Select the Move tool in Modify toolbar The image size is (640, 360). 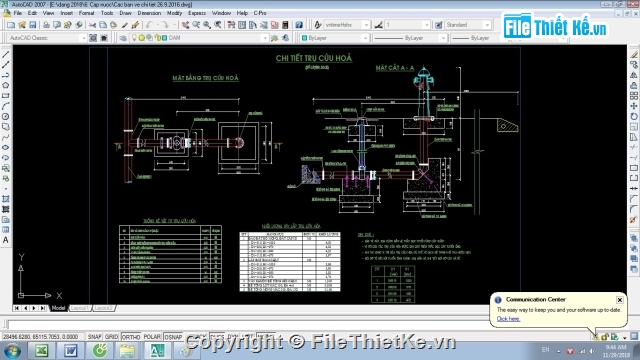coord(633,106)
